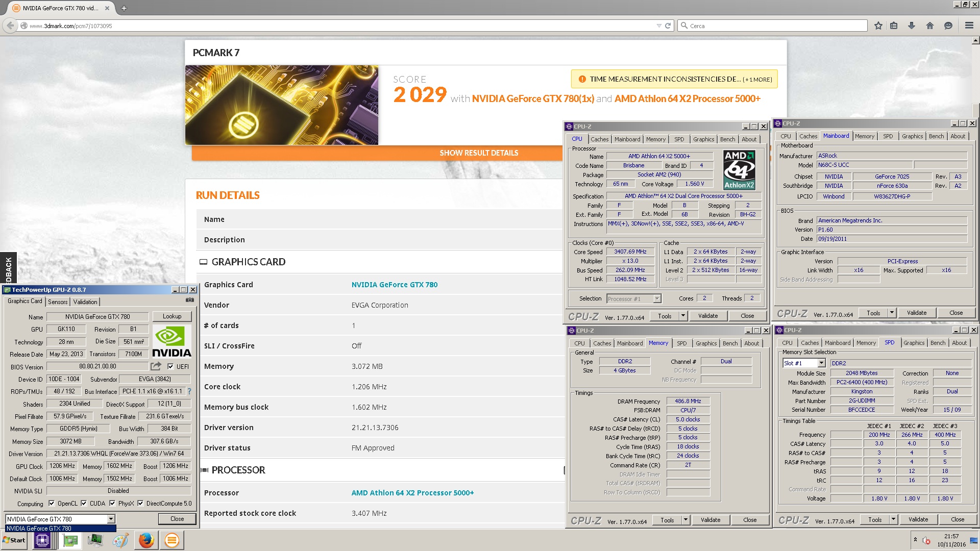Toggle the UEFI checkbox in GPU-Z
980x551 pixels.
170,366
